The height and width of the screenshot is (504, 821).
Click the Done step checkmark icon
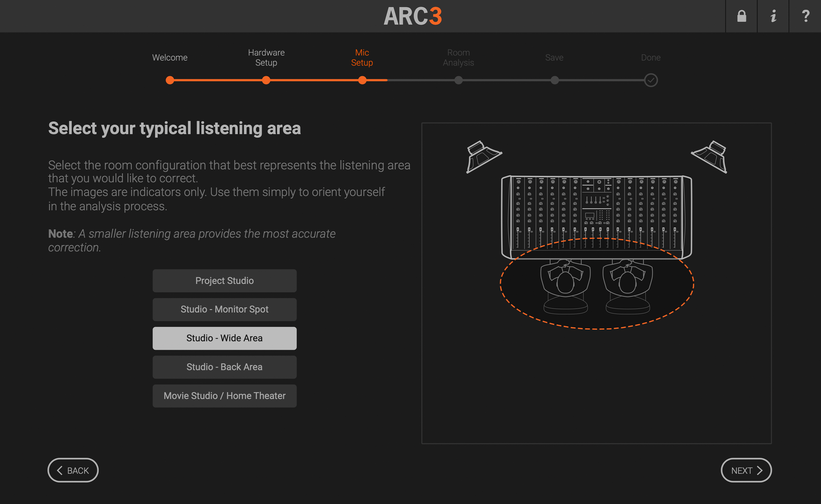pos(651,80)
